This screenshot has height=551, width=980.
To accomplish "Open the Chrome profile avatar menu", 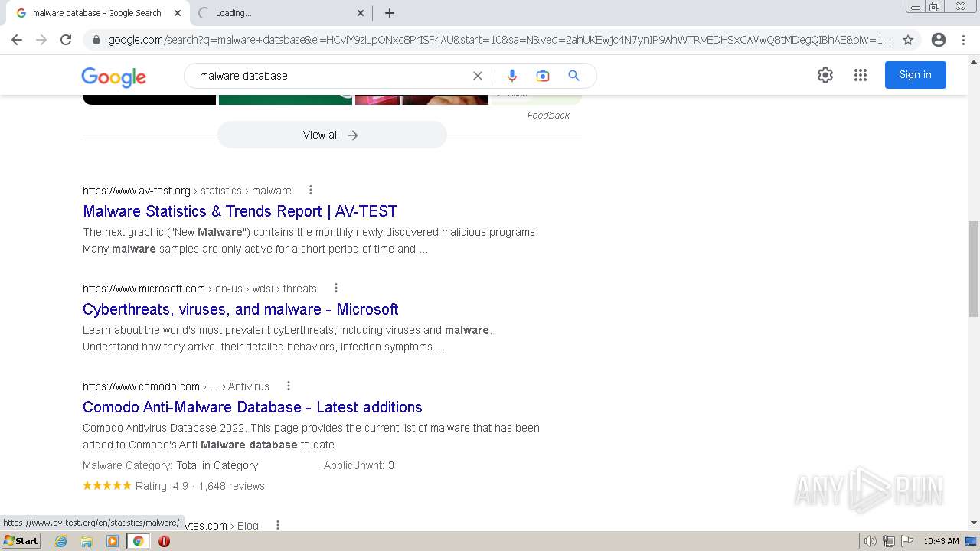I will pos(939,40).
